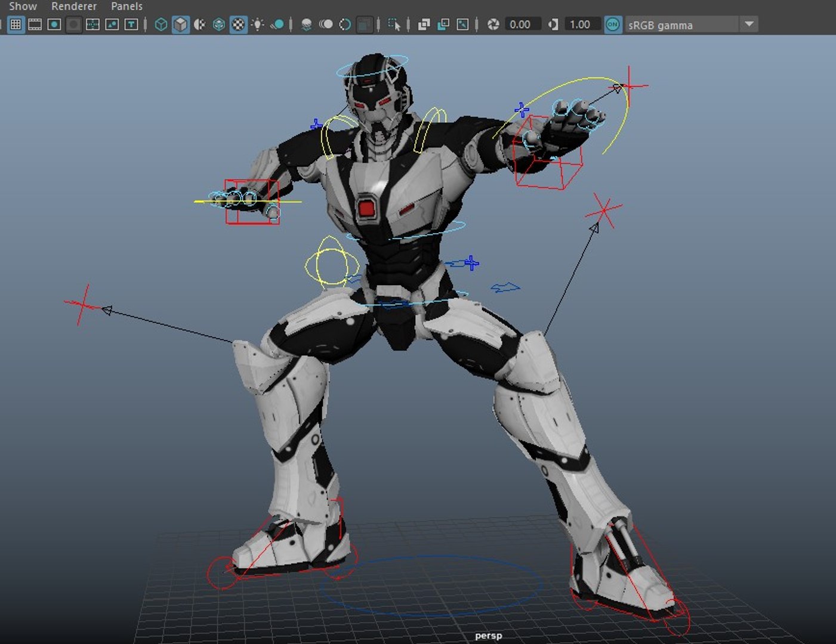Select the large blue circle root control on the floor
The height and width of the screenshot is (644, 836).
tap(431, 586)
